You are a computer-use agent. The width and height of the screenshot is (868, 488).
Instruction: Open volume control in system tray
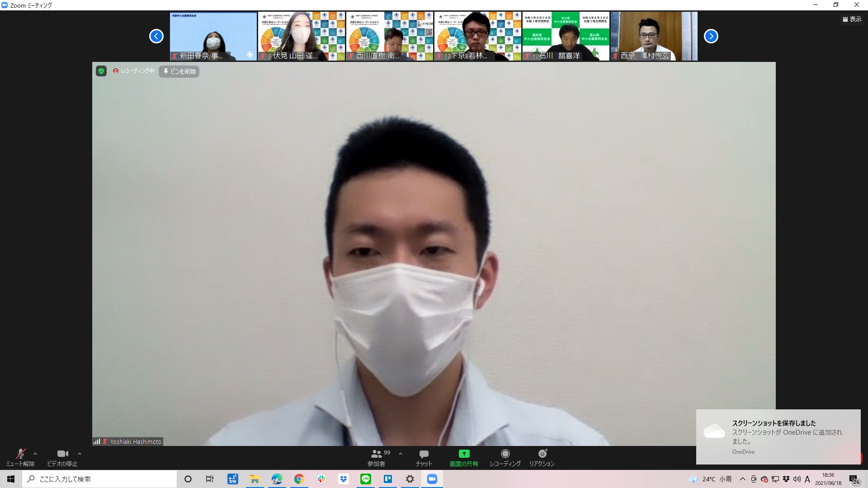(797, 479)
